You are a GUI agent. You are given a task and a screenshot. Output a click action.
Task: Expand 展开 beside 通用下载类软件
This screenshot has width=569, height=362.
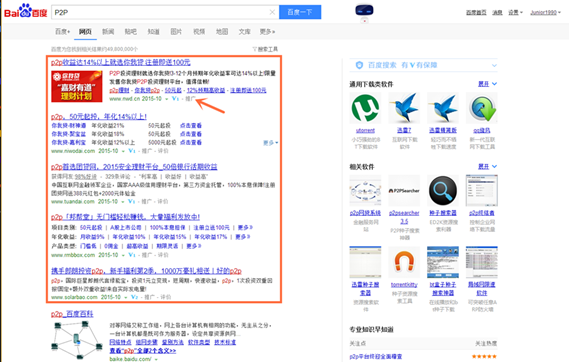tap(487, 84)
